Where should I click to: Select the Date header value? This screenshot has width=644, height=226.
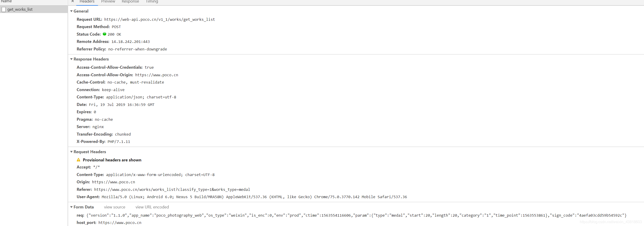(122, 105)
